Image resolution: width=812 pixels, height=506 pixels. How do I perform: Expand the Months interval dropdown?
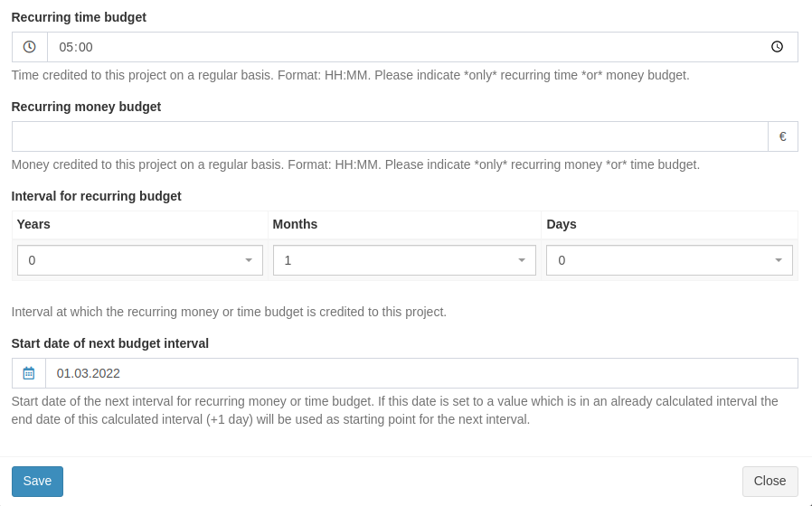point(404,260)
